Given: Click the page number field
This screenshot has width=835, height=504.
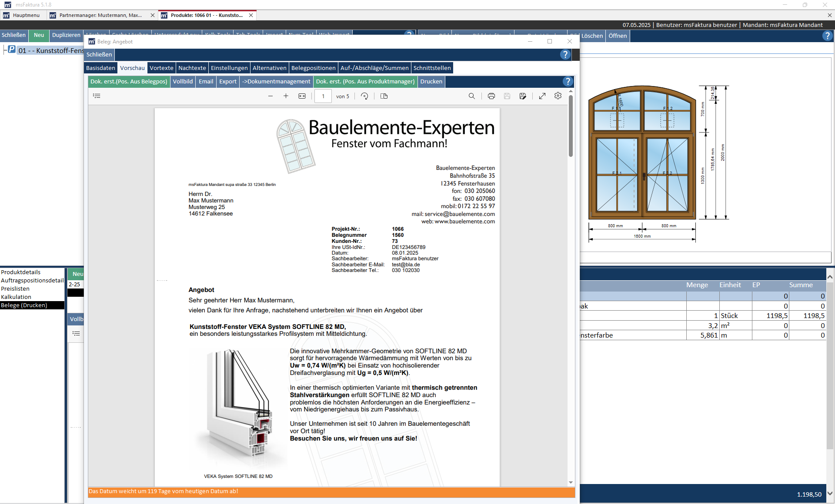Looking at the screenshot, I should click(323, 96).
